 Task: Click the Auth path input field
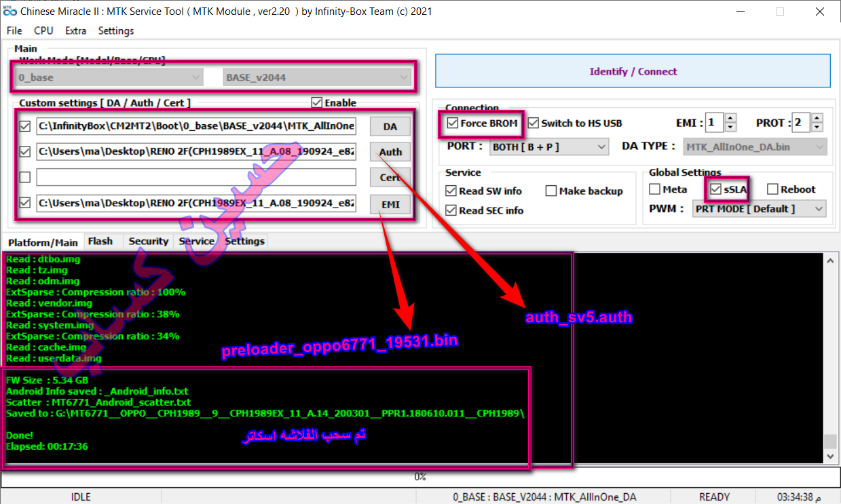click(196, 151)
